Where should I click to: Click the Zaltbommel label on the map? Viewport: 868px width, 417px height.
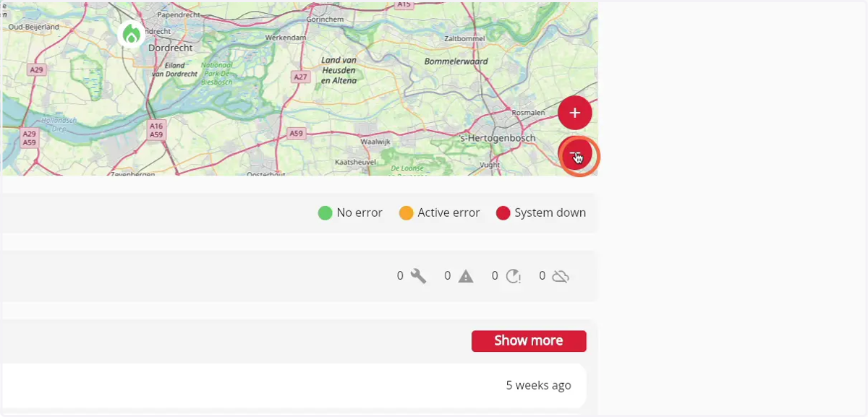coord(464,38)
